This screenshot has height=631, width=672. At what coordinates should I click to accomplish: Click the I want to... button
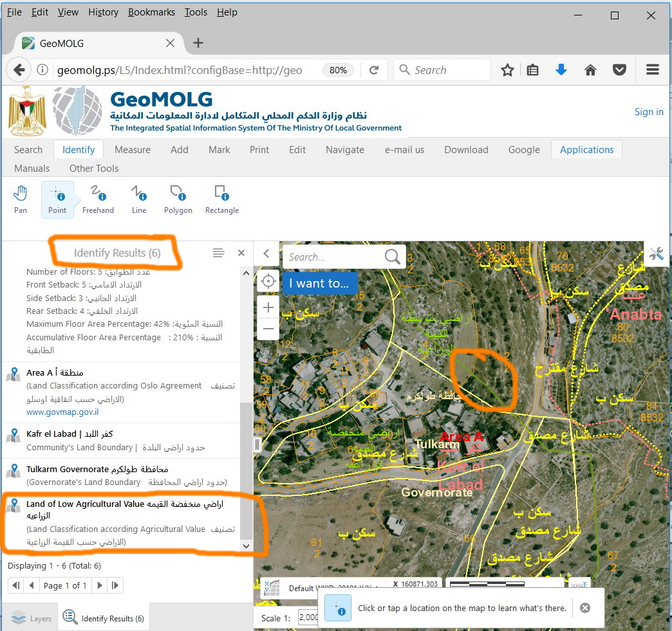[319, 283]
